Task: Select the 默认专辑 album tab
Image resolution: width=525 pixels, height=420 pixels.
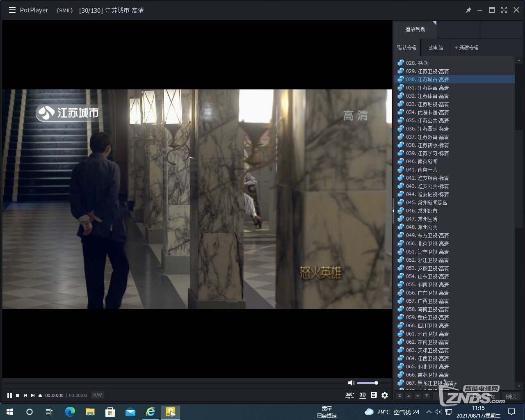Action: click(x=407, y=48)
